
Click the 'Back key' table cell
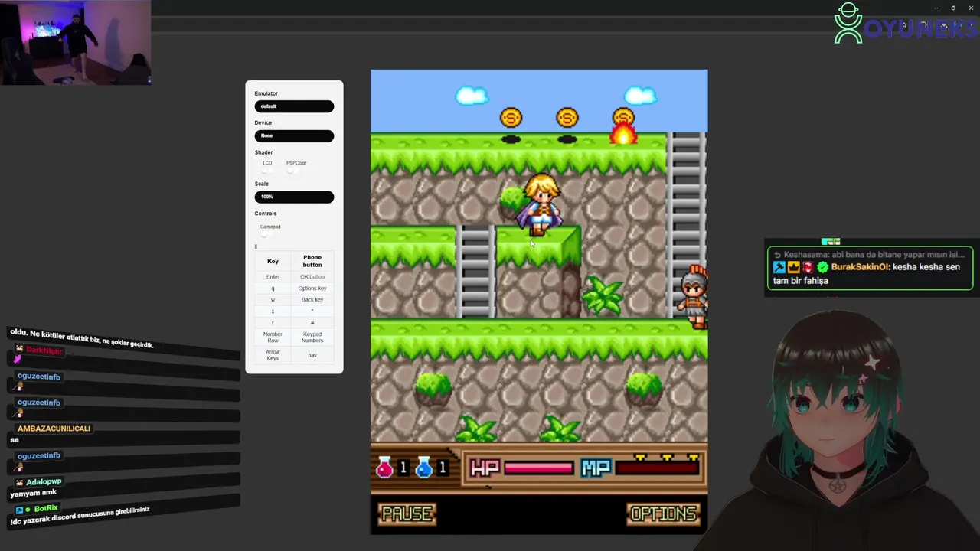312,300
